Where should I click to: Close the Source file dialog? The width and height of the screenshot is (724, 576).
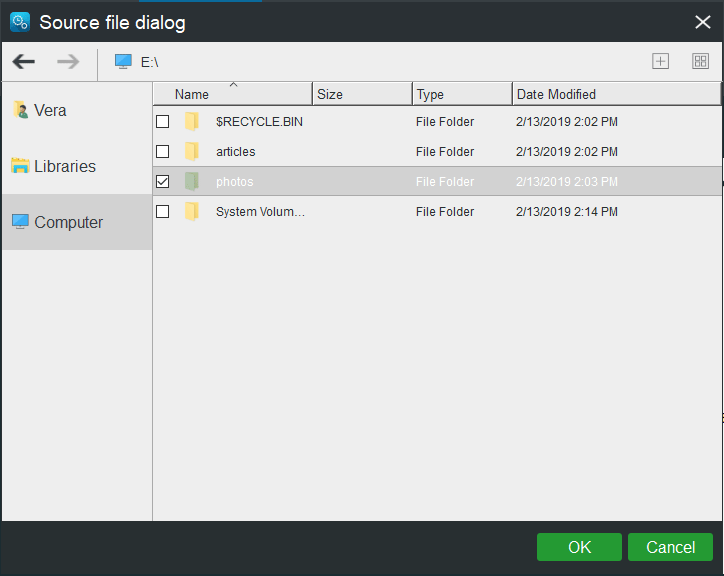pos(703,22)
